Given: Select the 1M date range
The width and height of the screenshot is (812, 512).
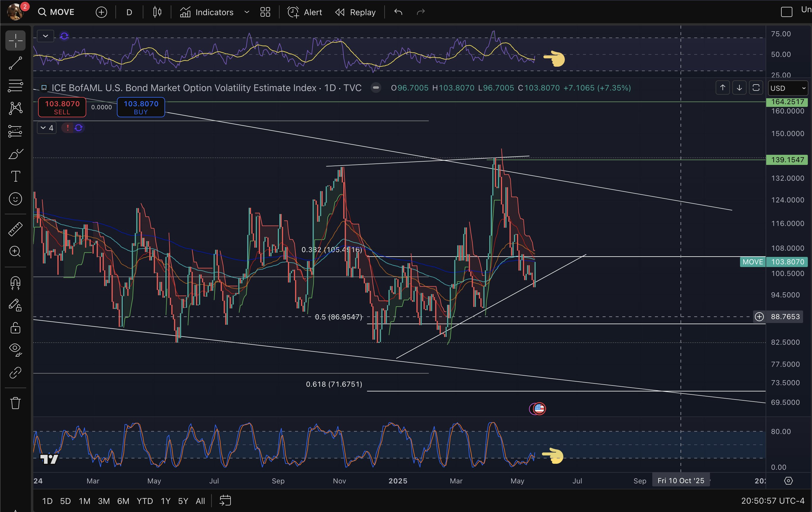Looking at the screenshot, I should (x=84, y=501).
